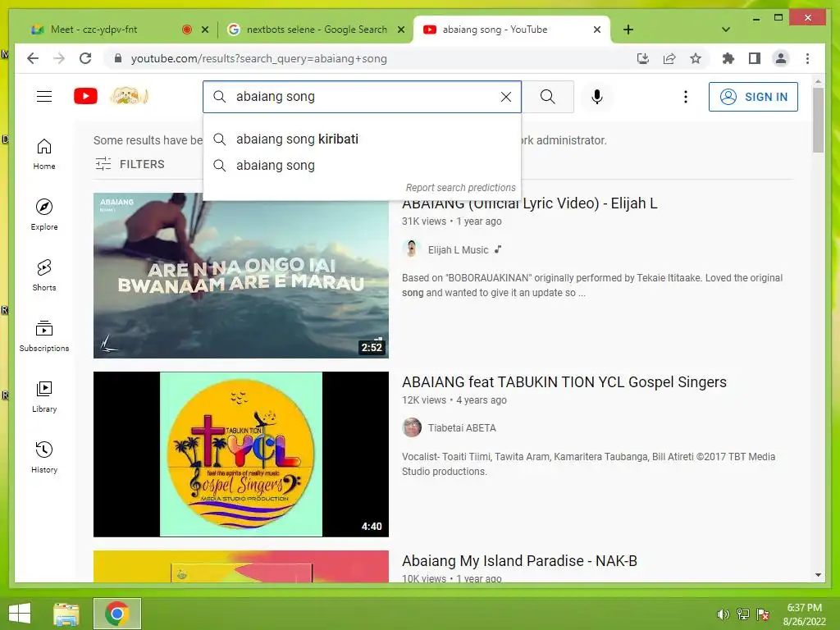This screenshot has width=840, height=630.
Task: Click the search magnifier button
Action: [547, 97]
